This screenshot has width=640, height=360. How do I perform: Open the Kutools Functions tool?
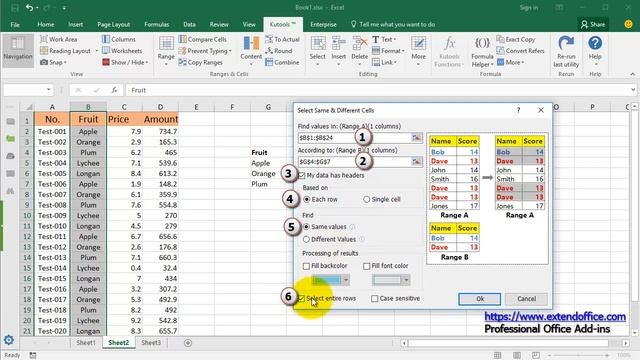(x=449, y=51)
